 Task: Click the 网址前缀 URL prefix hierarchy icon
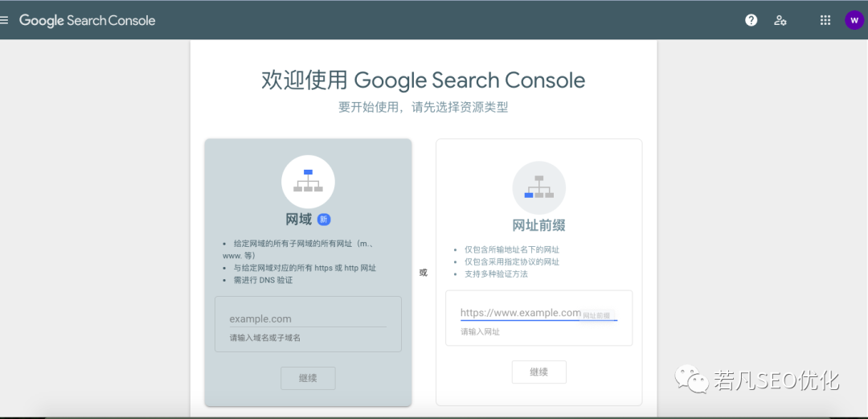pyautogui.click(x=538, y=187)
